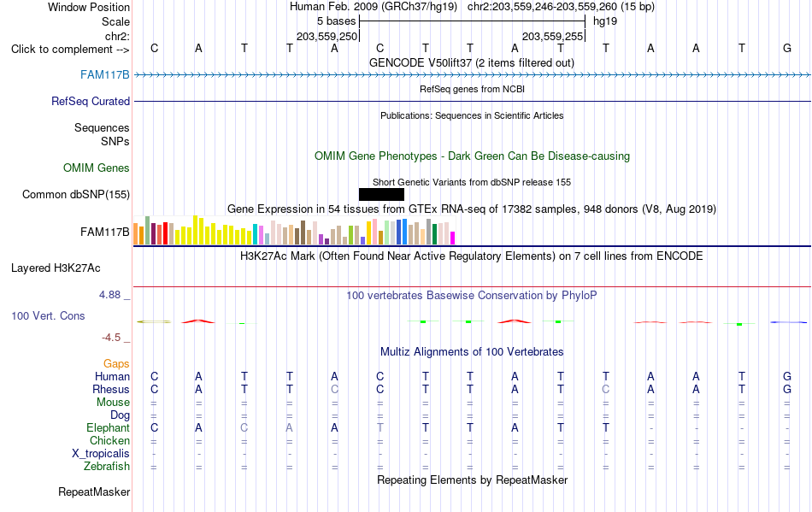Click 'Multiz Alignments of 100 Vertebrates' title

tap(472, 352)
